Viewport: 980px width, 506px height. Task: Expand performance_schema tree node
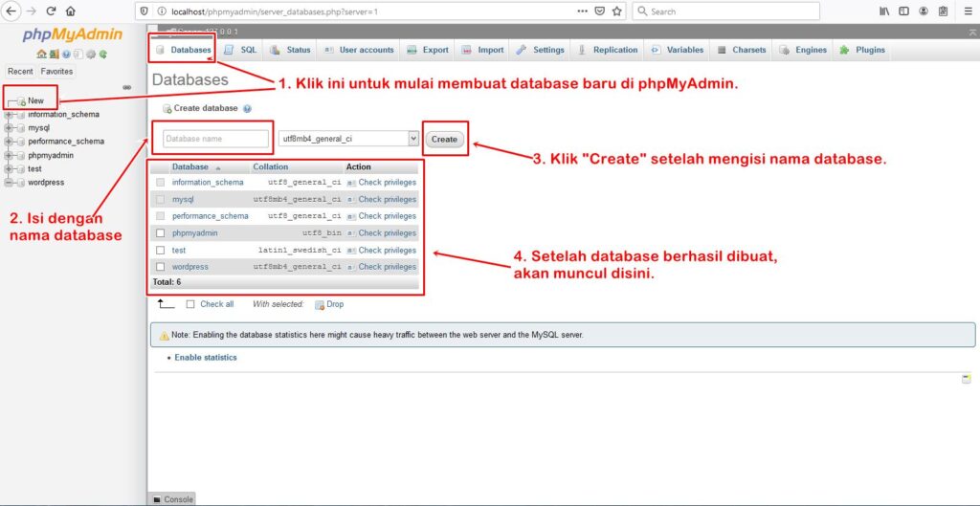click(x=8, y=142)
